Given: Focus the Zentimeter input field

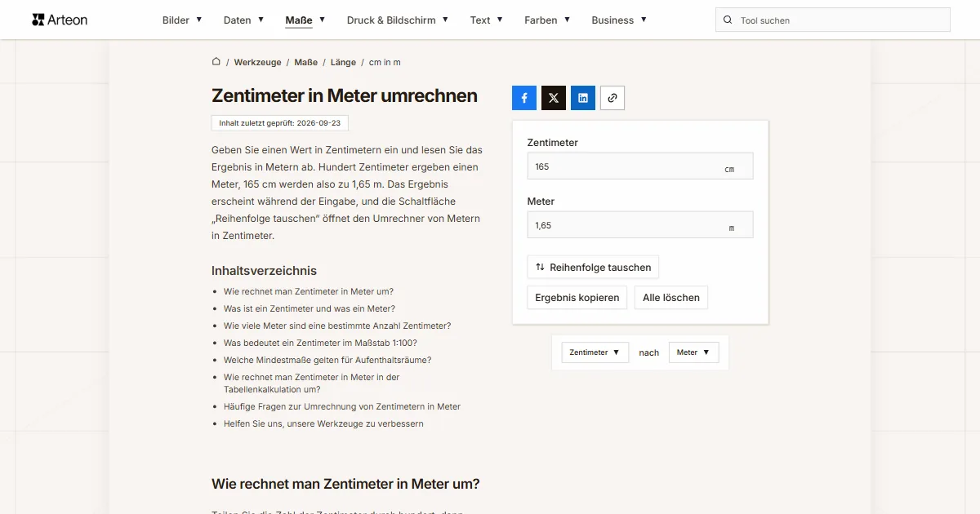Looking at the screenshot, I should (x=640, y=166).
